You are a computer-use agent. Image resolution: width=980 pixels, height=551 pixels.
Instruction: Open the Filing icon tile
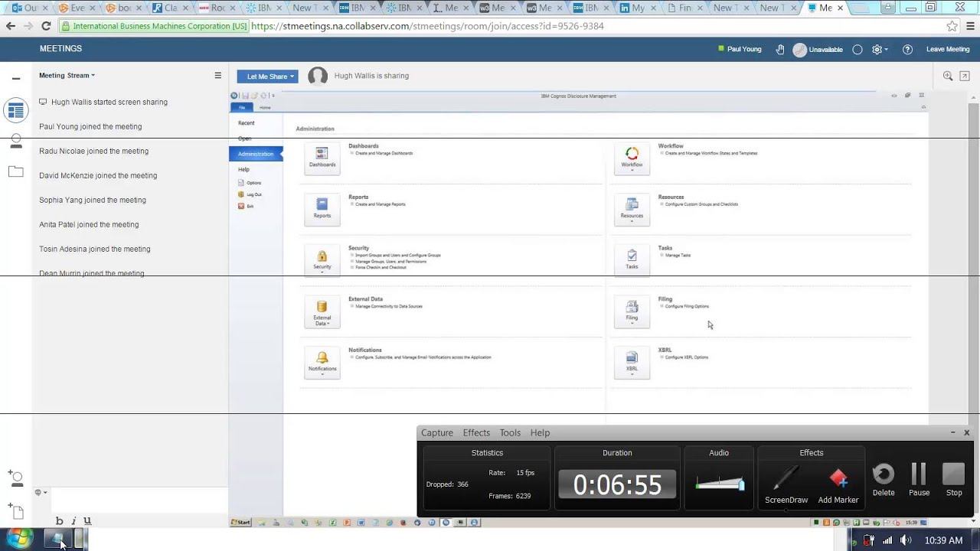tap(632, 311)
